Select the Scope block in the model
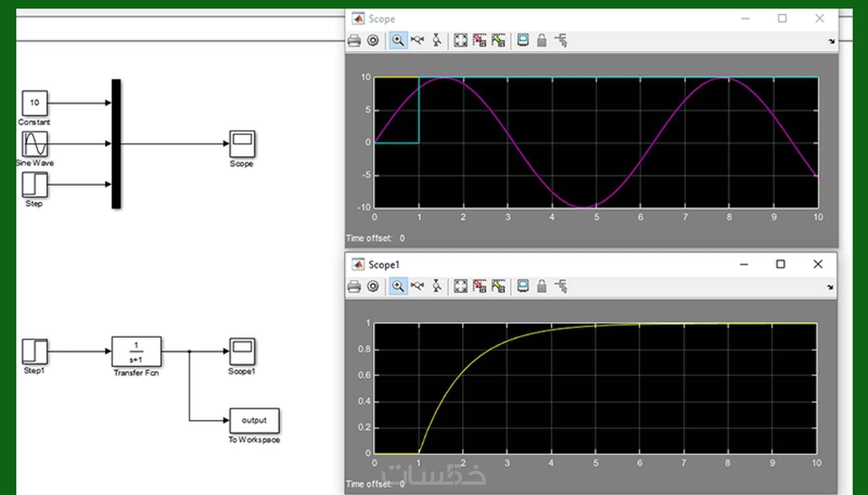This screenshot has height=495, width=868. (242, 144)
